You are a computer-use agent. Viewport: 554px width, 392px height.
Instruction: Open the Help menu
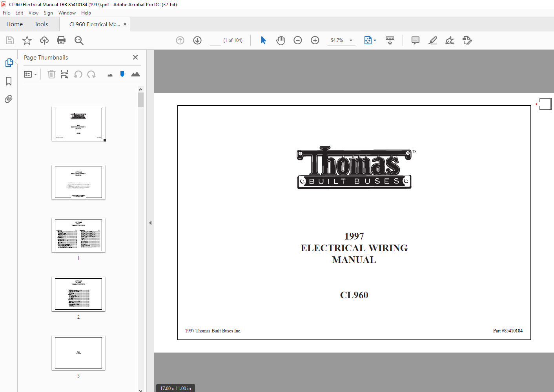tap(86, 13)
